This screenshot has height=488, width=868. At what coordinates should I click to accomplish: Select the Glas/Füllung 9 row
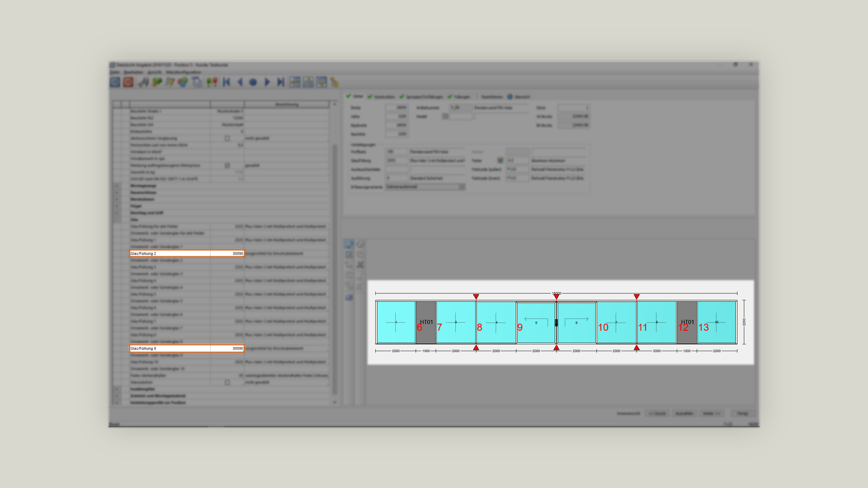click(187, 348)
